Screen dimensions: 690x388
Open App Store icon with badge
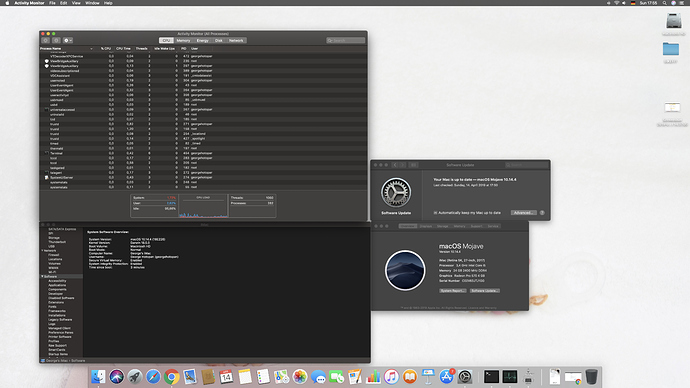(446, 377)
